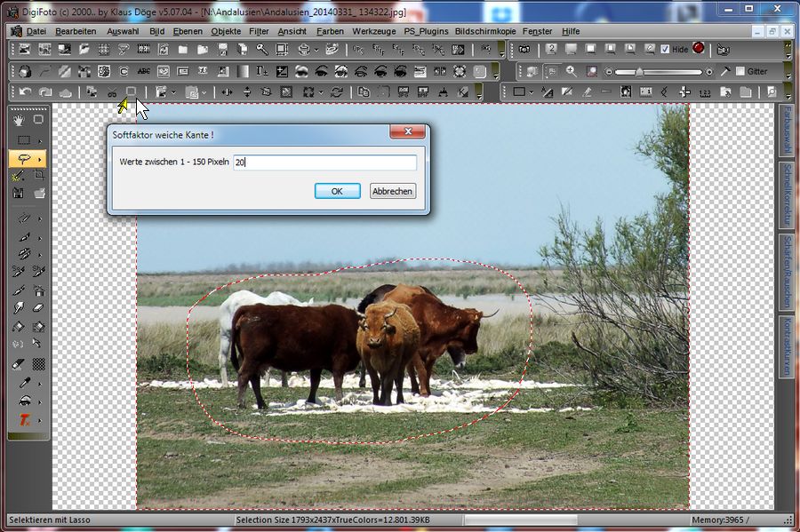Click the scissors cut icon

click(x=112, y=92)
